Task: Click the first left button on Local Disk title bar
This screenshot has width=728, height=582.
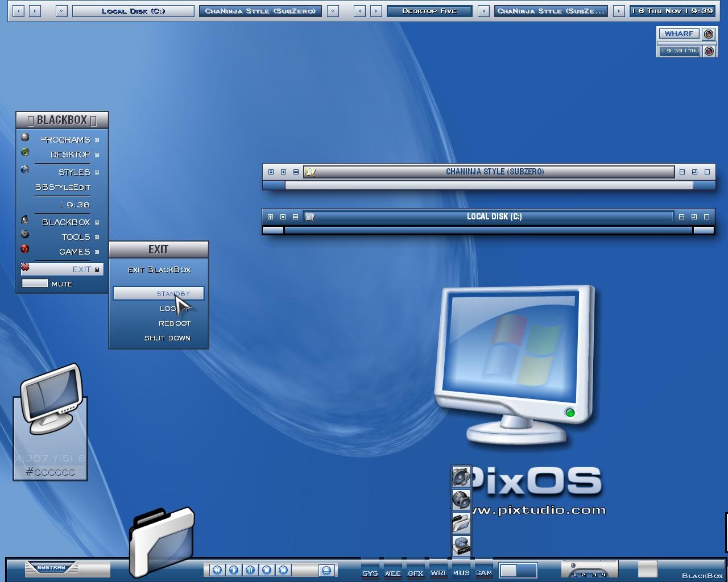Action: click(270, 217)
